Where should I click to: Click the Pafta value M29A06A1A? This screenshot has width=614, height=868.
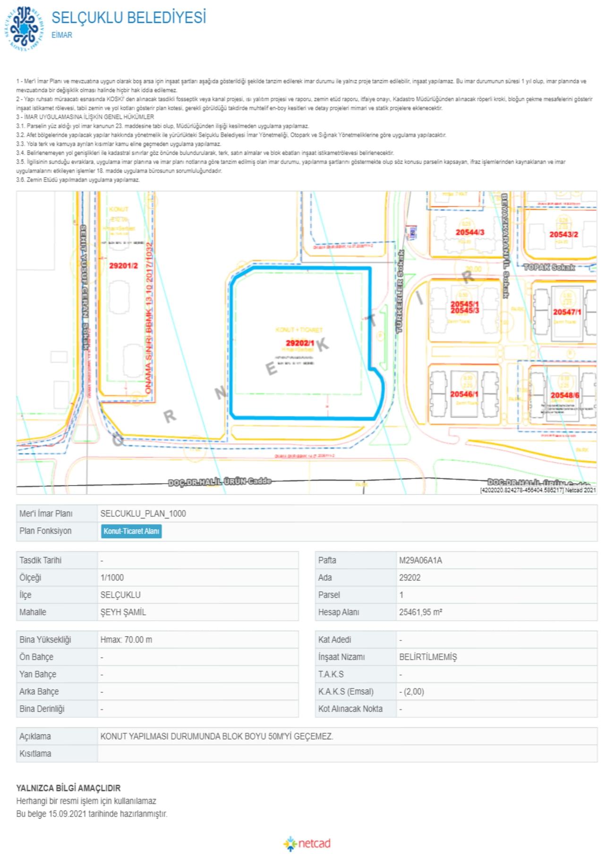(420, 560)
